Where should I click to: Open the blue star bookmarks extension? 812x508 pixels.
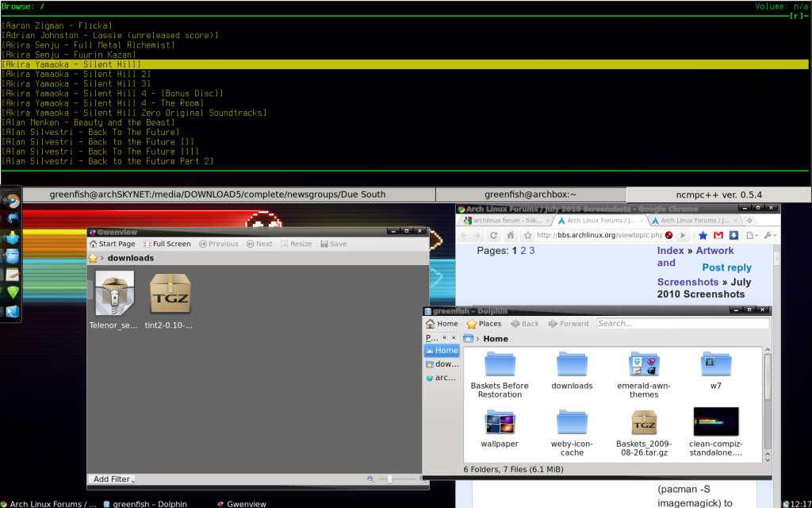[703, 235]
